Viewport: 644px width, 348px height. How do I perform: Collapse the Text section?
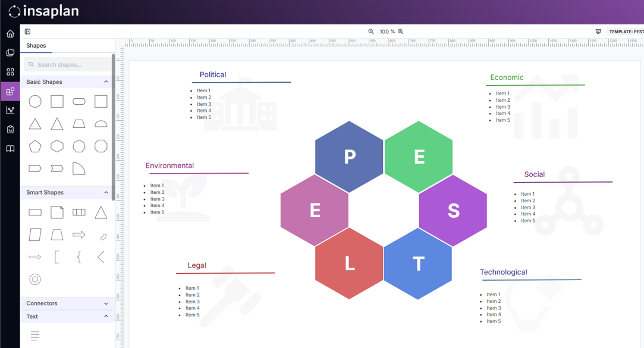click(x=106, y=316)
